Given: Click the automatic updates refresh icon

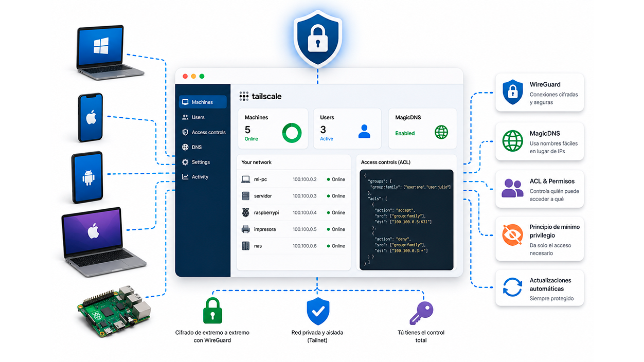Looking at the screenshot, I should [512, 287].
